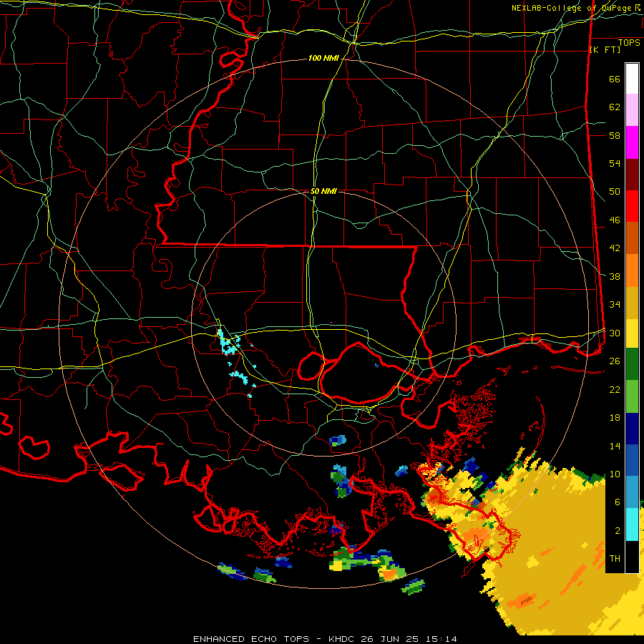This screenshot has width=644, height=644.
Task: Click the '18' legend value
Action: (615, 418)
